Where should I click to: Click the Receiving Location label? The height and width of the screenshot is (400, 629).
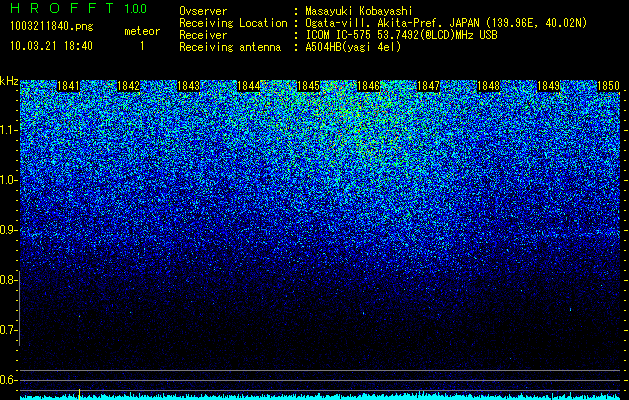233,23
